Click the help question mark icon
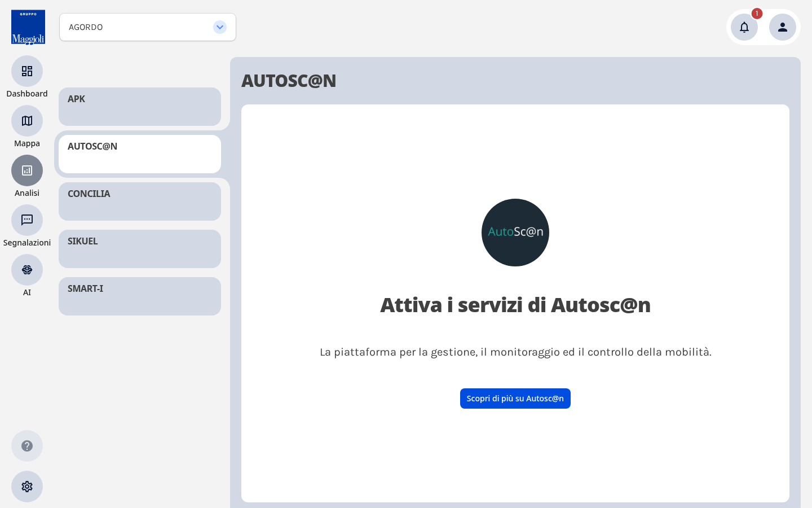The image size is (812, 508). [27, 446]
